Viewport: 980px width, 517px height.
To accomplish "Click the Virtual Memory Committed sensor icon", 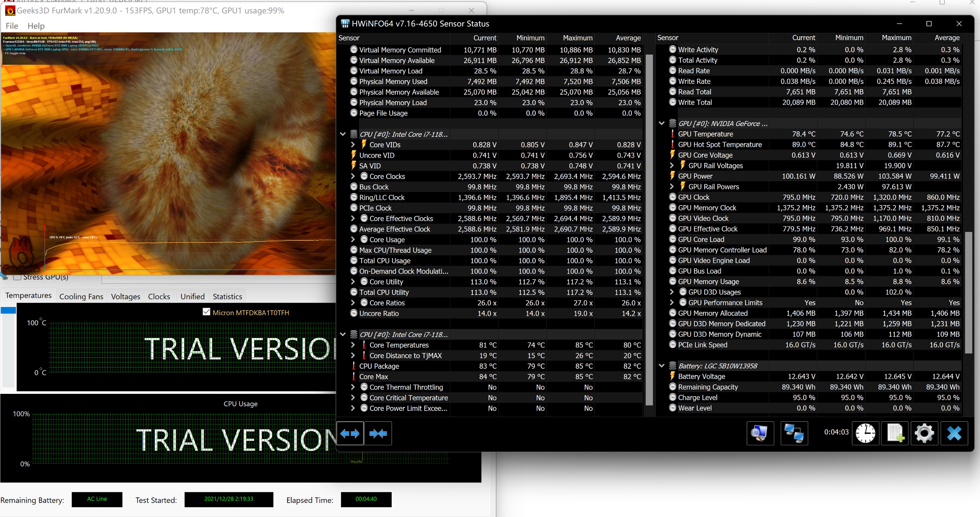I will (353, 49).
